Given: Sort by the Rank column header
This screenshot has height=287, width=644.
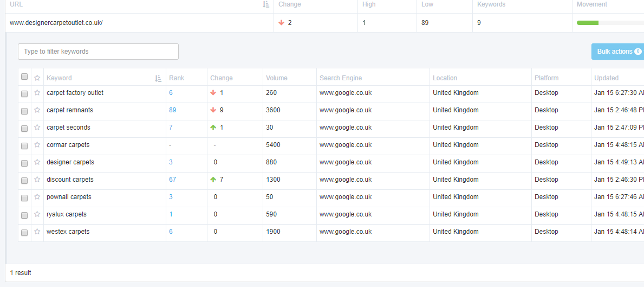Looking at the screenshot, I should coord(177,78).
